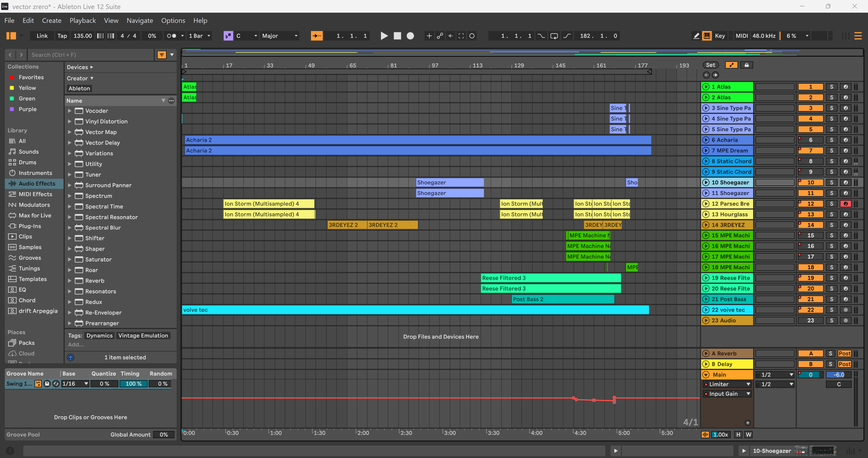
Task: Toggle the Automation Mode button beside Set
Action: point(731,65)
